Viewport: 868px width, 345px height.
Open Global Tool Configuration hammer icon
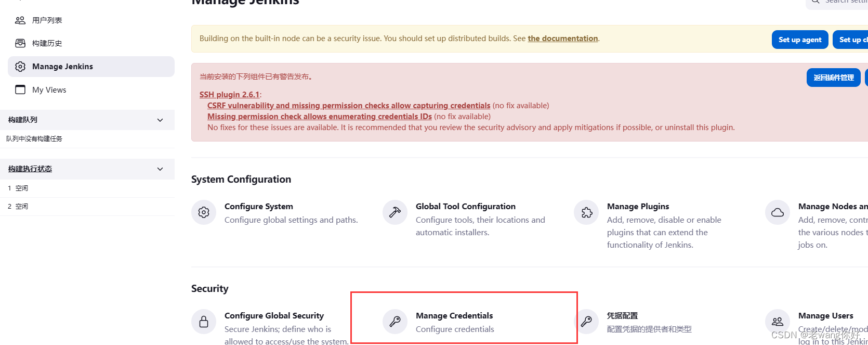(x=395, y=212)
